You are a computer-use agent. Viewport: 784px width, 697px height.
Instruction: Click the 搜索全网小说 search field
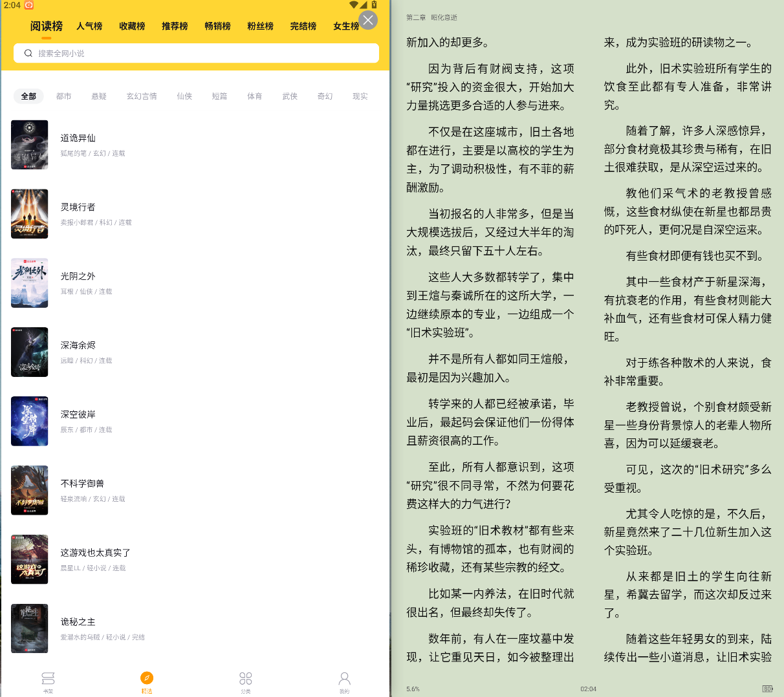196,53
